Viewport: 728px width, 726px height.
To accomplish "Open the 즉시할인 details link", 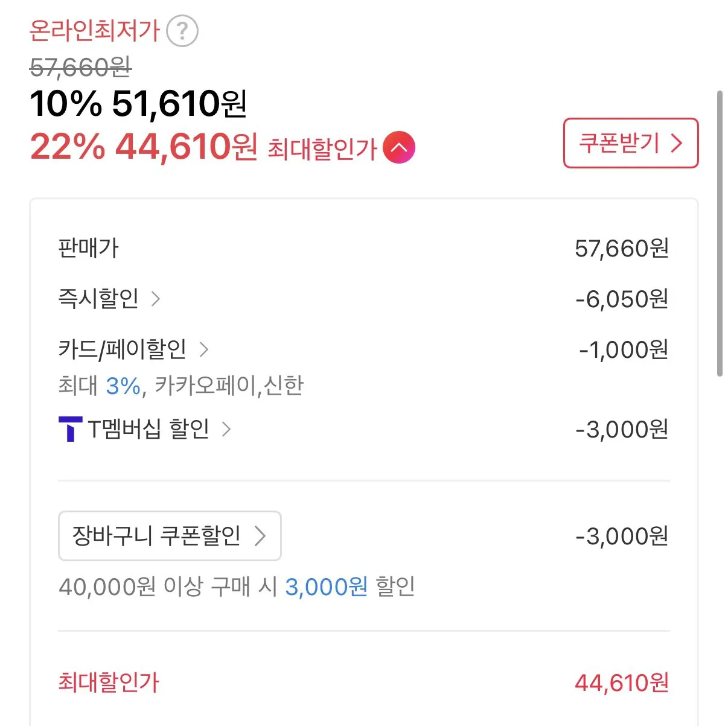I will (x=98, y=298).
